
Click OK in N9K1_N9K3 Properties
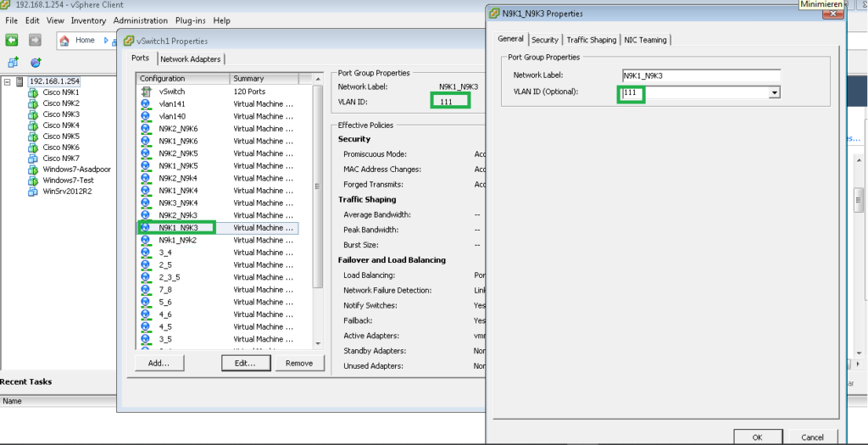pos(757,437)
